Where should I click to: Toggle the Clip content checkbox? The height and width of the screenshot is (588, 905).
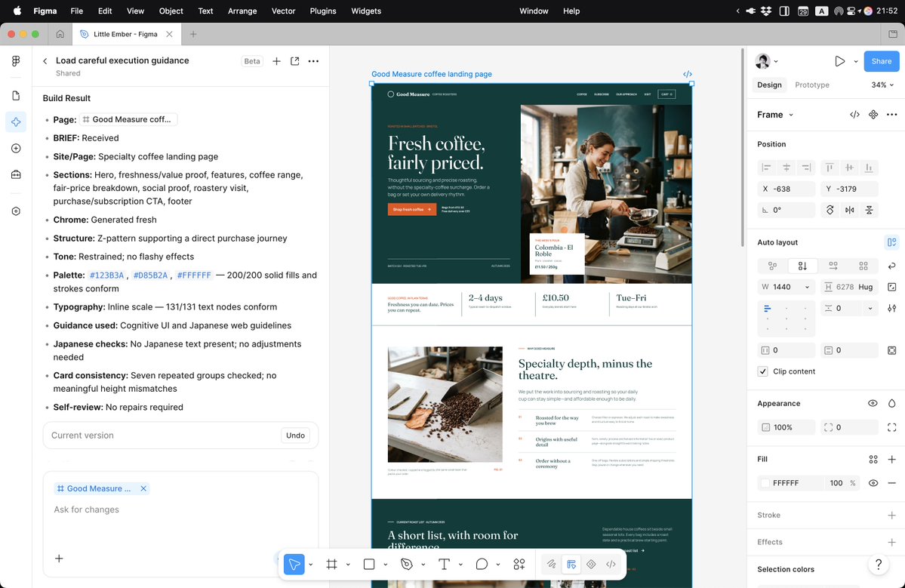[x=763, y=371]
